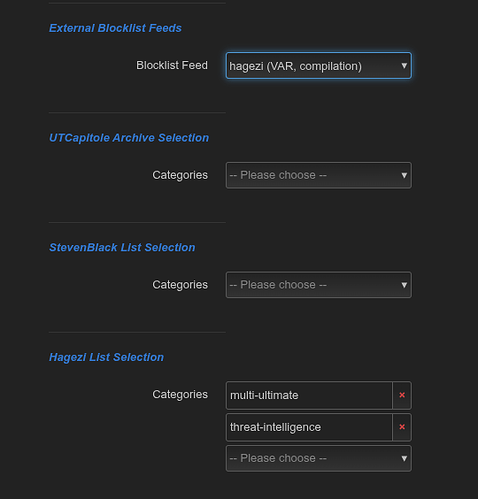Click the Categories label under StevenBlack section
478x499 pixels.
[x=180, y=285]
